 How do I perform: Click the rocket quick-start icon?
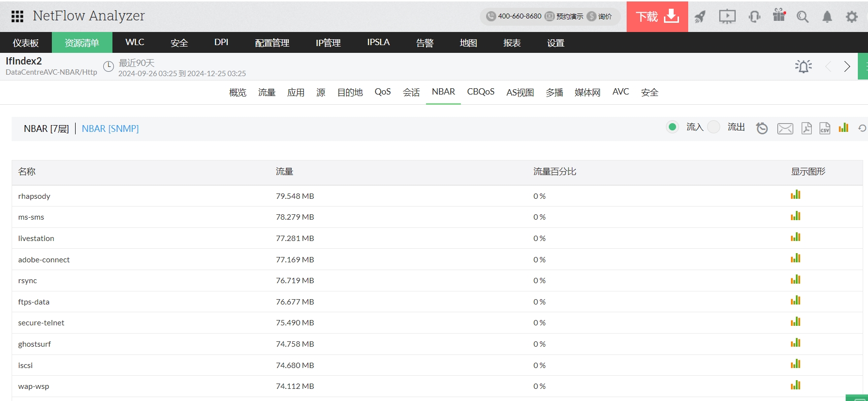pyautogui.click(x=700, y=17)
